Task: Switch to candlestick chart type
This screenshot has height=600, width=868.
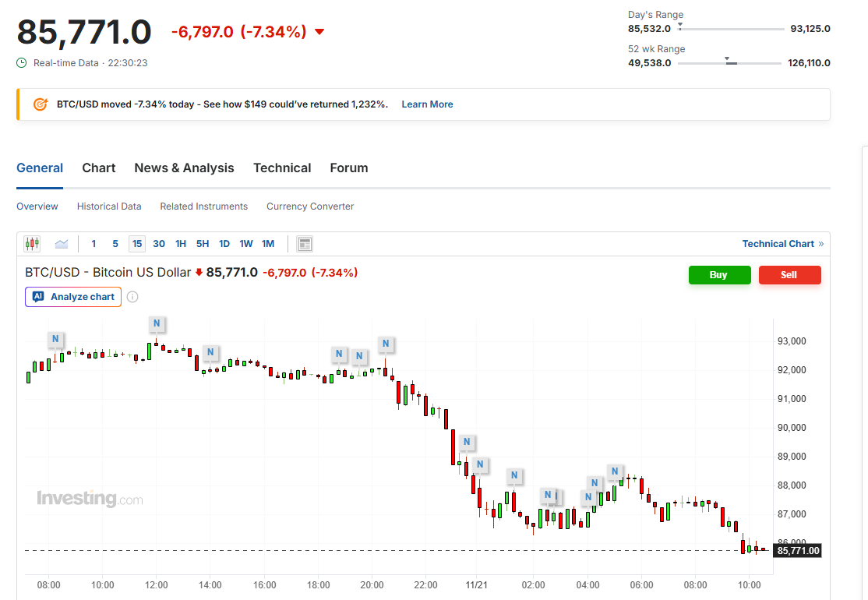Action: (x=32, y=244)
